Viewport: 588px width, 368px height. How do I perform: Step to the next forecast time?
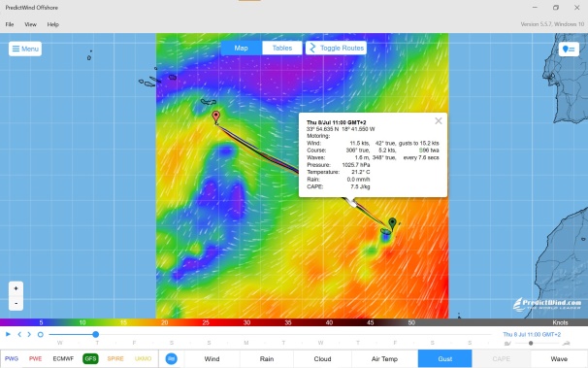(29, 334)
